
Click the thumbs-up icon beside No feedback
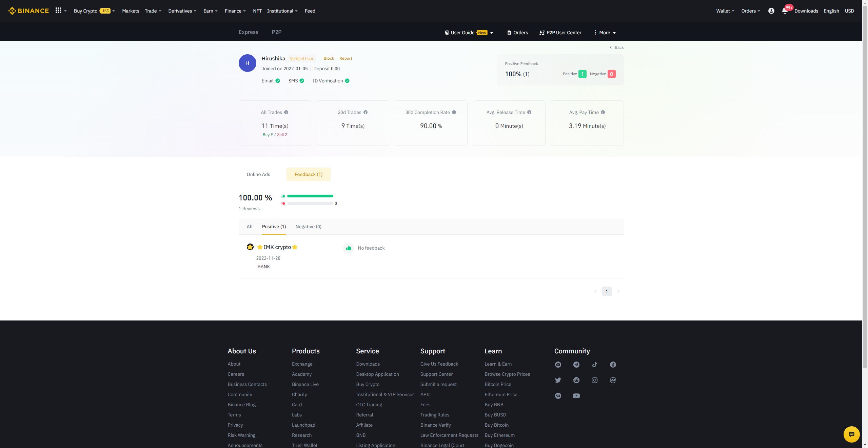(x=349, y=248)
